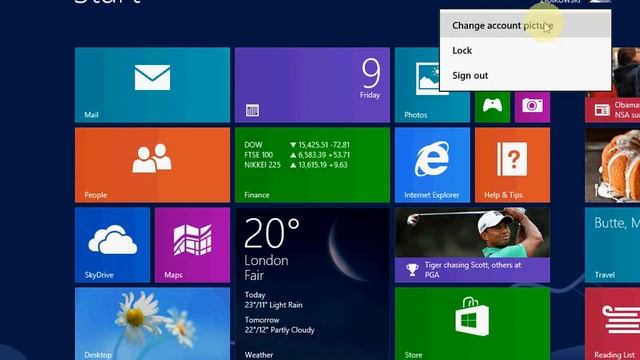Select Change account picture option
640x360 pixels.
click(525, 25)
